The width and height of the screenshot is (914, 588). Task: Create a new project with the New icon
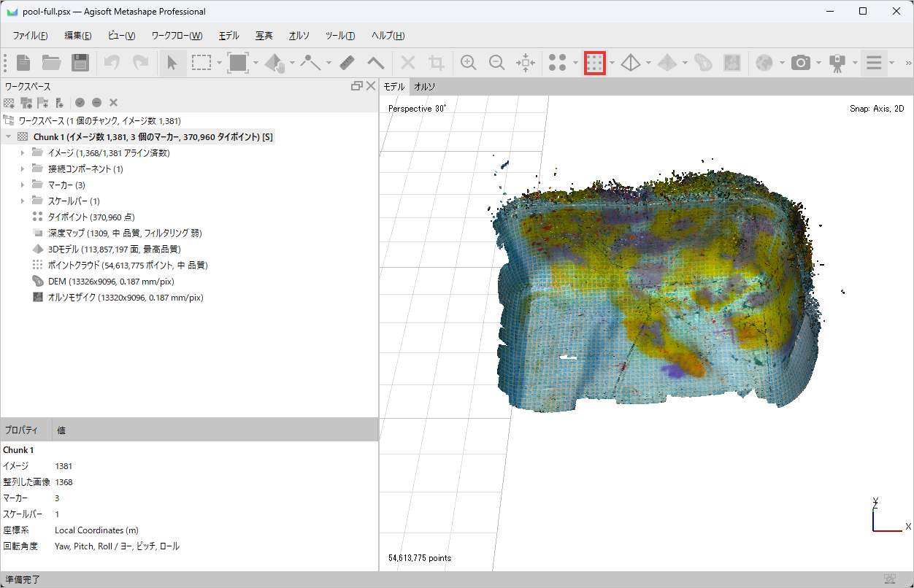click(x=23, y=63)
